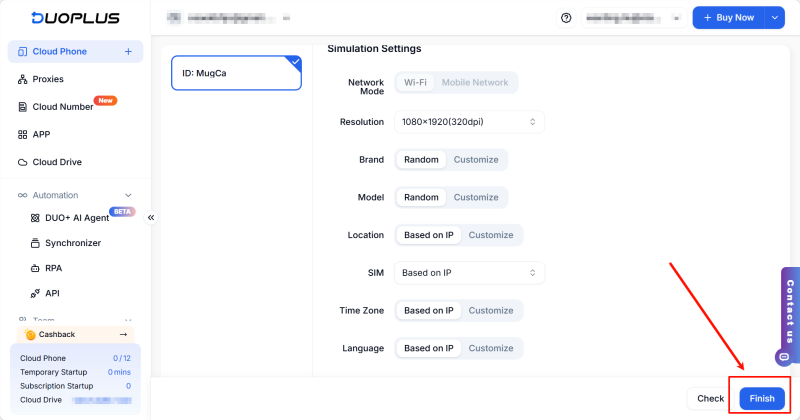This screenshot has width=800, height=420.
Task: Collapse the sidebar with double-chevron icon
Action: coord(151,217)
